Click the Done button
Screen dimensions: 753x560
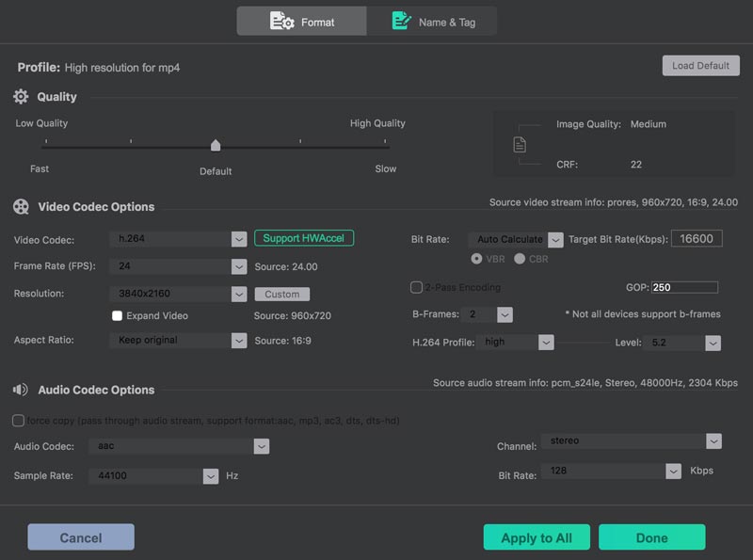click(651, 537)
